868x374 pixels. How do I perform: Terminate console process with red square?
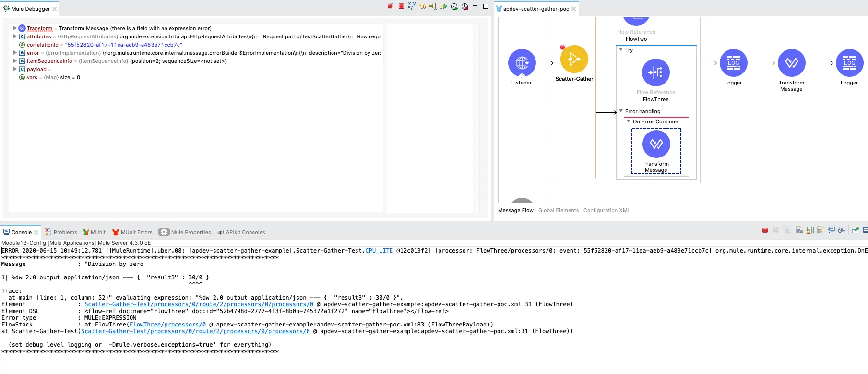(x=765, y=230)
